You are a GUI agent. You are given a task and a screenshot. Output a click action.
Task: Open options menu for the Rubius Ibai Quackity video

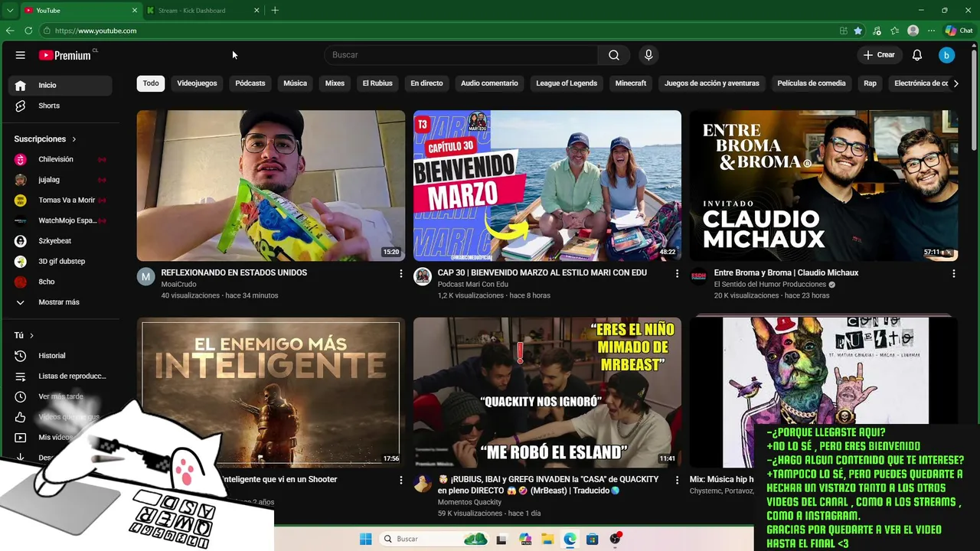(677, 480)
